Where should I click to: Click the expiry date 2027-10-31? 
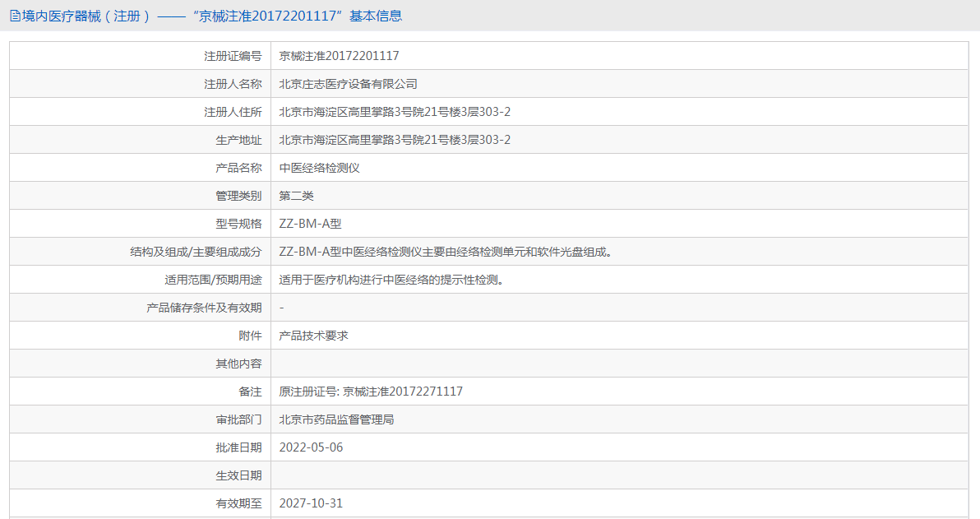pos(311,503)
